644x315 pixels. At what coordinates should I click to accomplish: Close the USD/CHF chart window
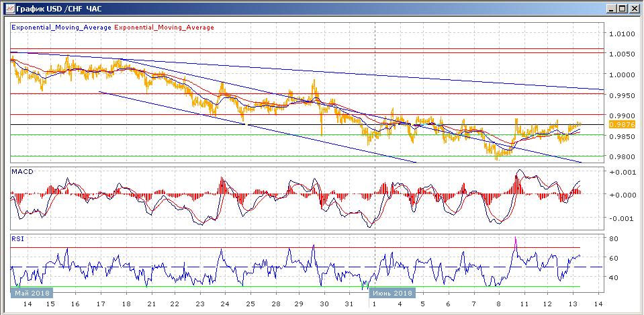pyautogui.click(x=634, y=9)
